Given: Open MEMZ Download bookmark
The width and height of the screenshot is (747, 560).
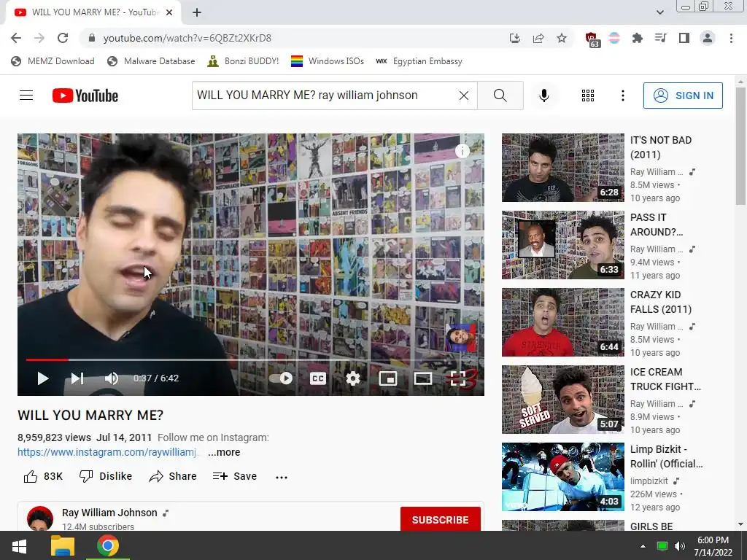Looking at the screenshot, I should coord(53,61).
